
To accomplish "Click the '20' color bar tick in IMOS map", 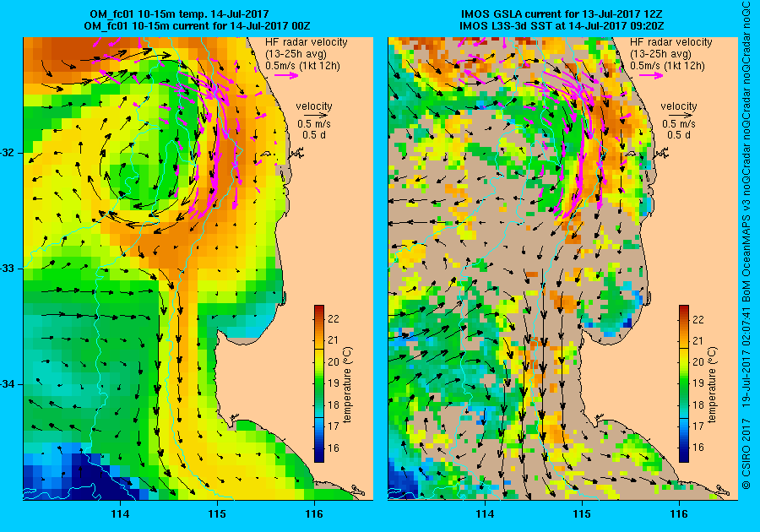I will point(698,362).
